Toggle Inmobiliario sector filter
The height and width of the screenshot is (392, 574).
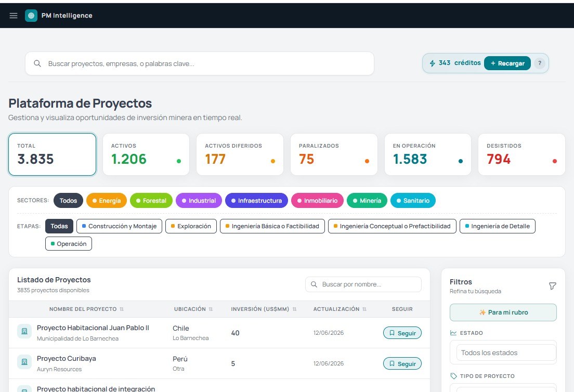click(x=317, y=201)
